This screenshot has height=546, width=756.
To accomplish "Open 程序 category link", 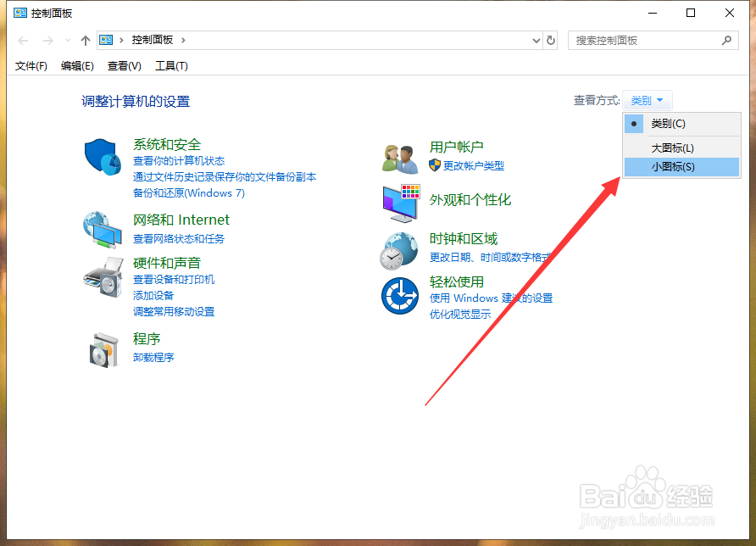I will pyautogui.click(x=147, y=338).
